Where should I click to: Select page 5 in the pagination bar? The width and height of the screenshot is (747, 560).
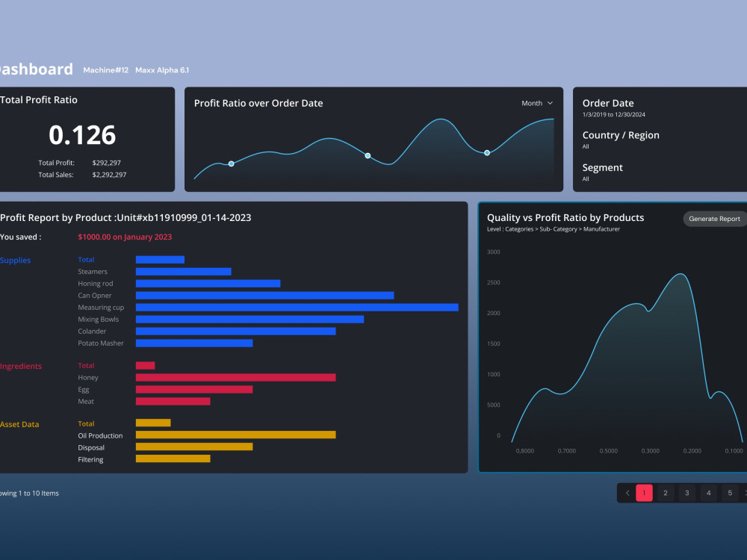click(730, 493)
